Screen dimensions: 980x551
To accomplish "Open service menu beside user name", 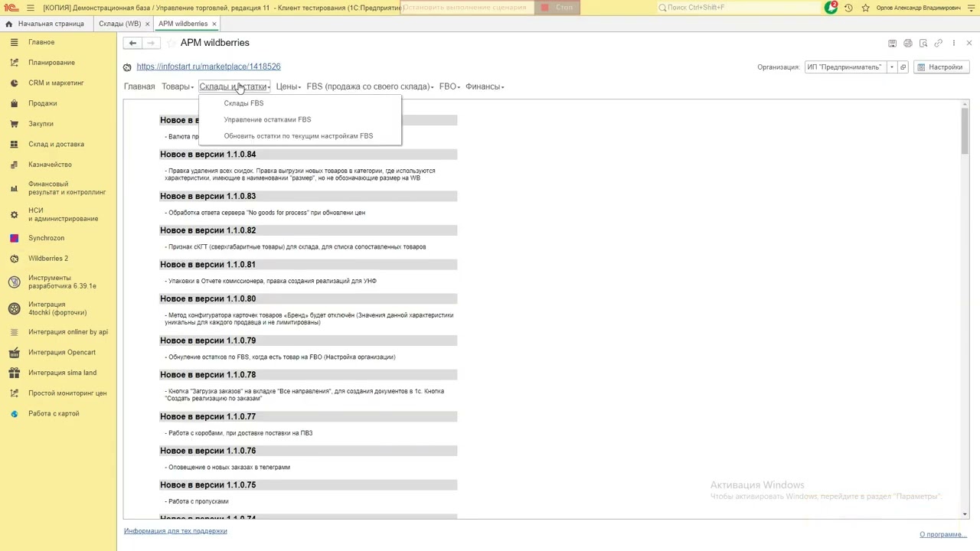I will tap(970, 8).
